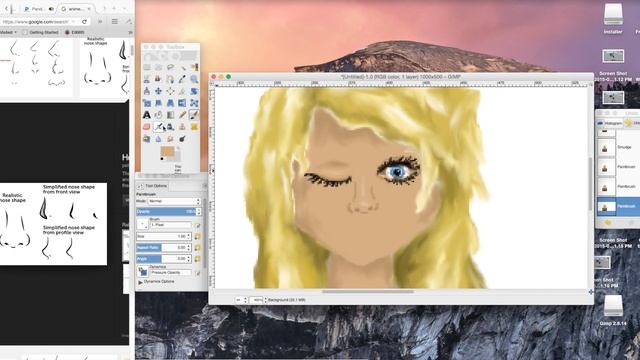Select the Airbrush tool
Viewport: 640px width, 360px height.
point(159,127)
